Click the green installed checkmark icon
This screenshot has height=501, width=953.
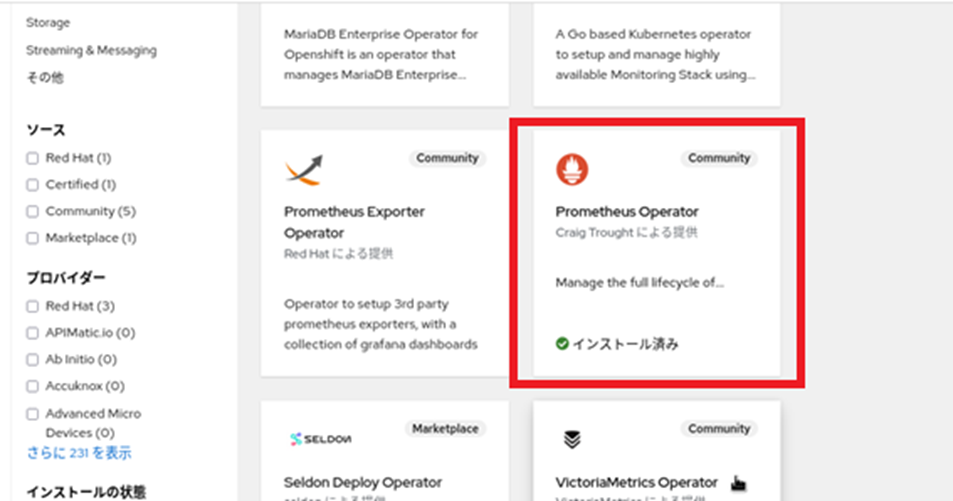coord(562,344)
